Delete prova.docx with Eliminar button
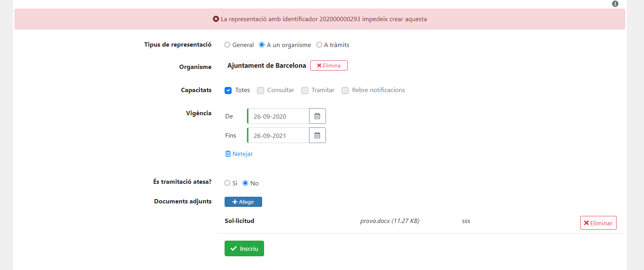The width and height of the screenshot is (644, 270). pos(598,223)
